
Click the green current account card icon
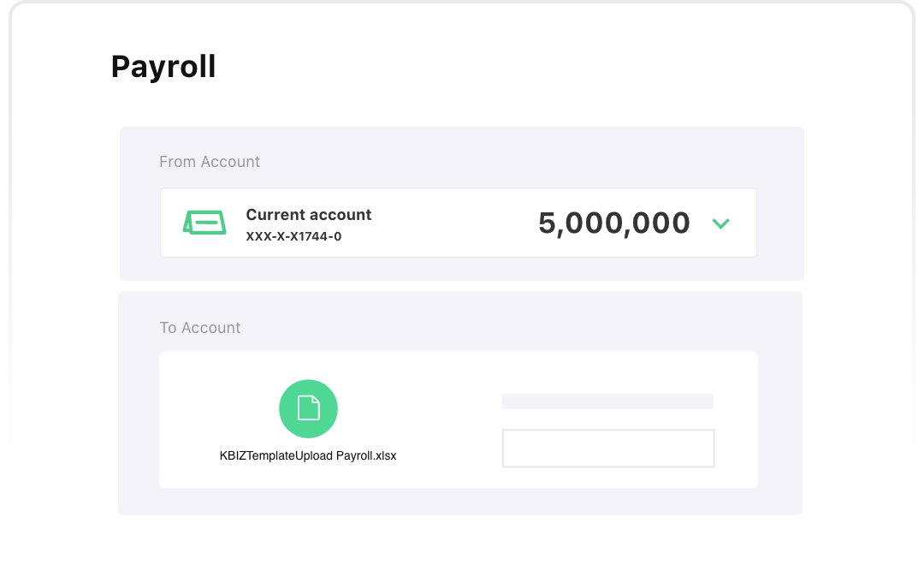click(204, 223)
